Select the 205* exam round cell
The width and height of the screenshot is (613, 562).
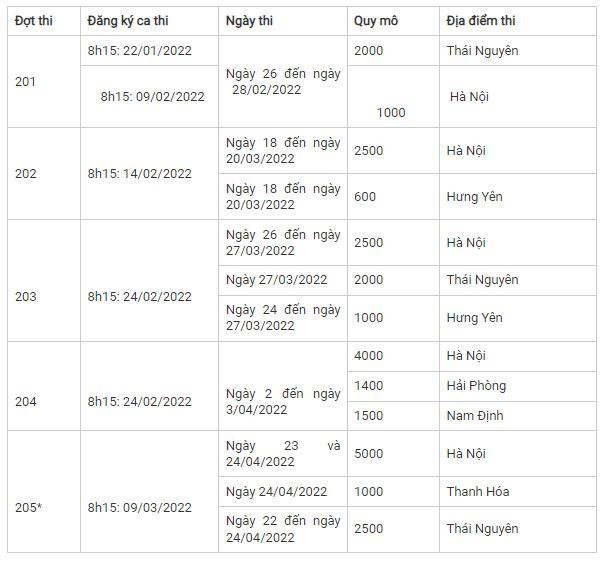pos(29,508)
